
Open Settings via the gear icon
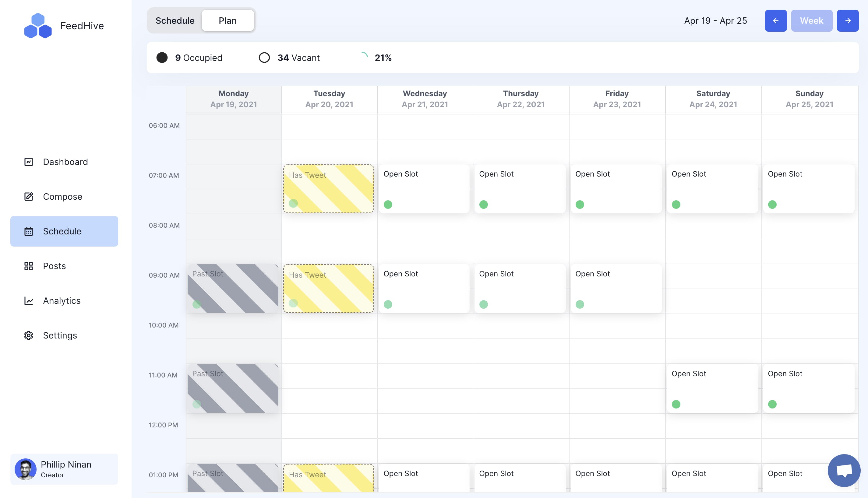29,335
